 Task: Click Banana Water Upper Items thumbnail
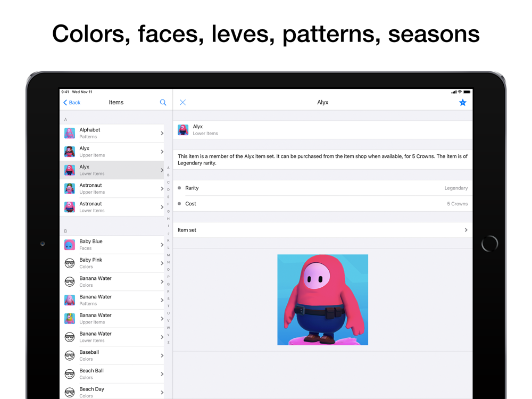coord(70,319)
